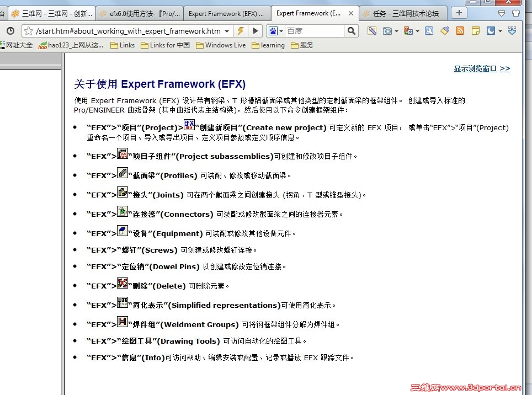Click the download arrow toolbar icon
This screenshot has width=532, height=395.
point(512,31)
